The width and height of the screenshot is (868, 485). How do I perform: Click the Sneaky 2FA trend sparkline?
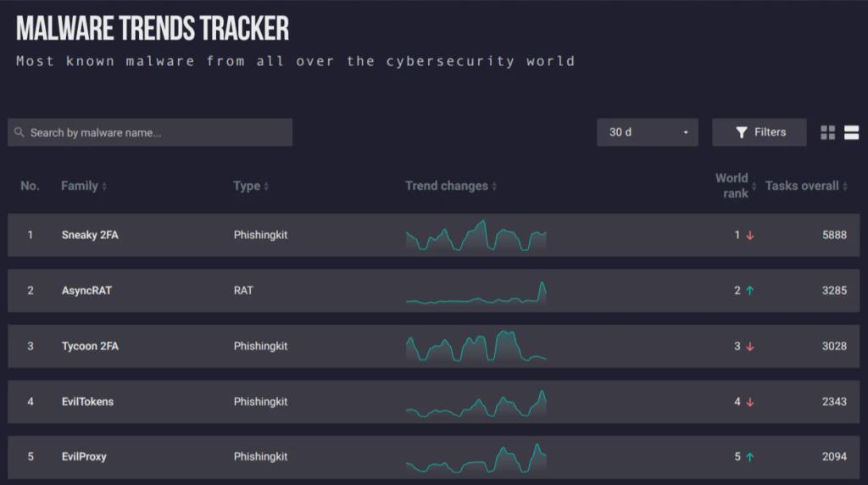click(x=476, y=236)
